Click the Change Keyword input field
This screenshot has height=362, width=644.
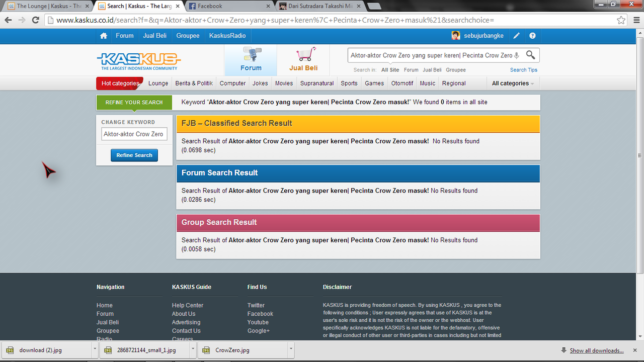[134, 134]
